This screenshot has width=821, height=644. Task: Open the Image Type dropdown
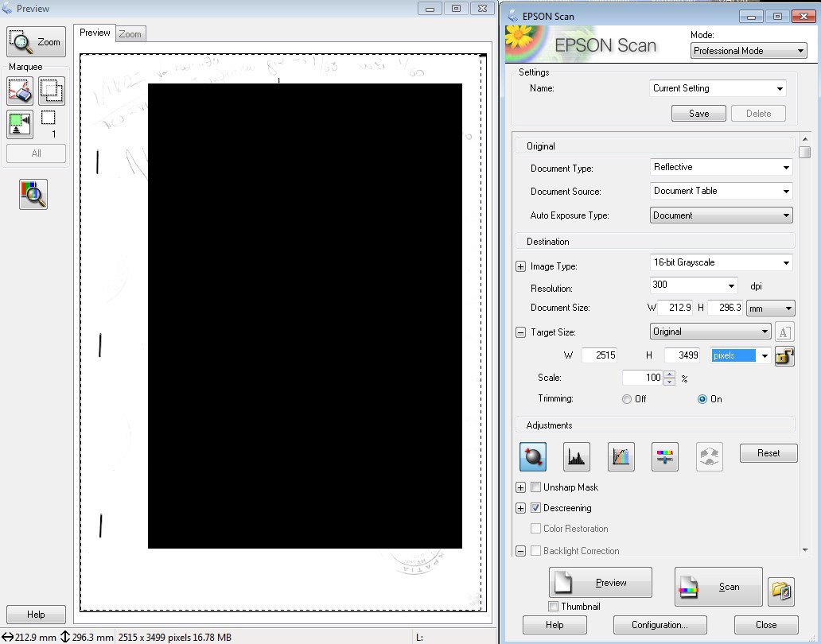(721, 262)
